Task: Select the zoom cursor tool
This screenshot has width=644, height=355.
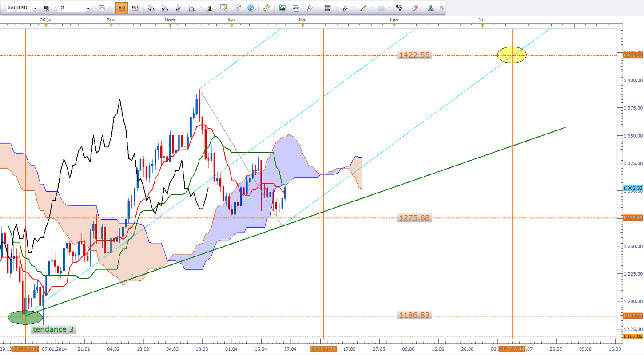Action: pyautogui.click(x=178, y=8)
